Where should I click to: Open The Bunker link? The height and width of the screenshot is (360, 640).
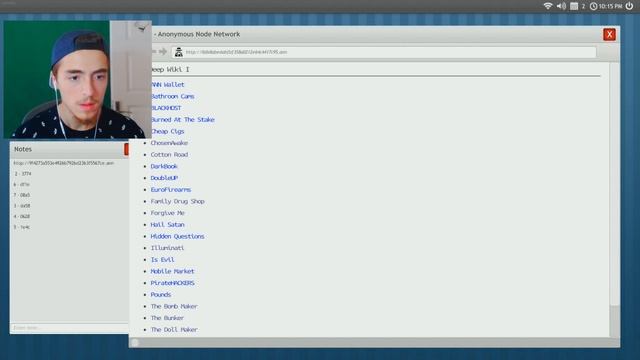tap(167, 318)
